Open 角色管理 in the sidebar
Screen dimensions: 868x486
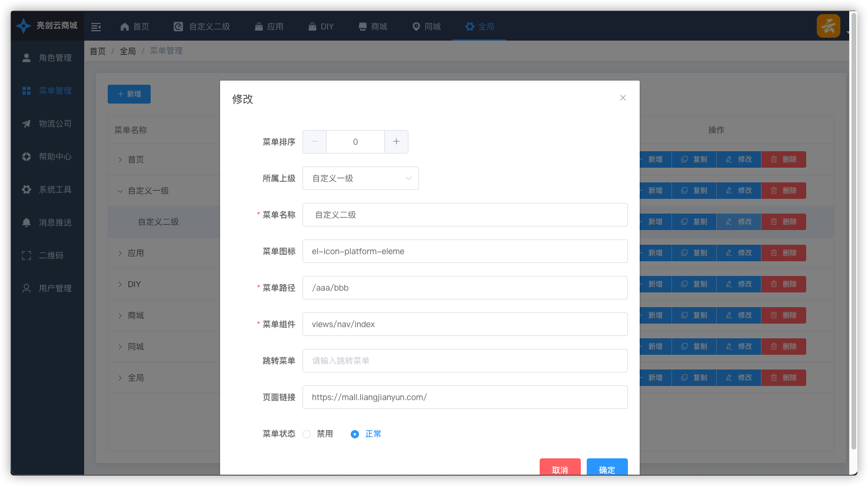tap(47, 58)
